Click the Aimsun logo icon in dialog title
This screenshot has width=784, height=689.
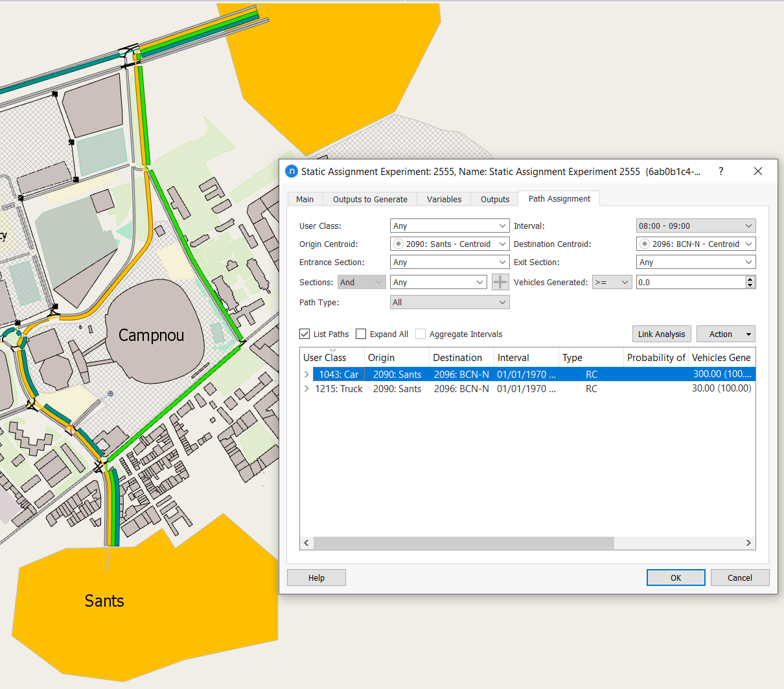tap(292, 172)
